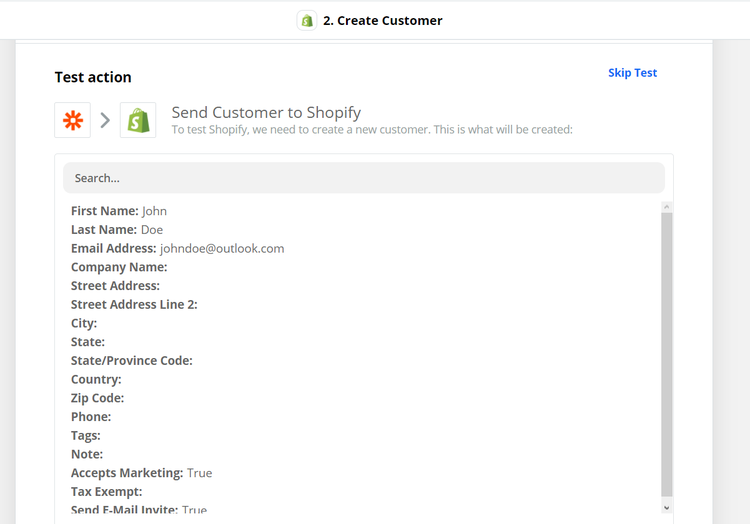This screenshot has height=524, width=750.
Task: Click the Street Address Line 2 label
Action: 134,304
